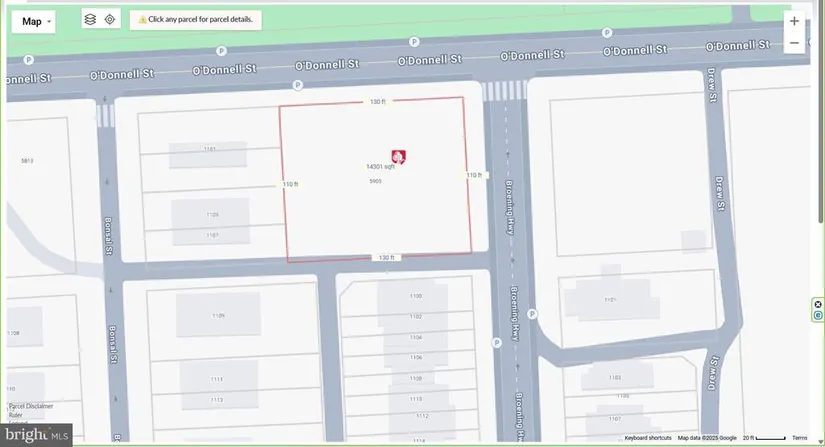Click the locate/target crosshair icon

(110, 19)
